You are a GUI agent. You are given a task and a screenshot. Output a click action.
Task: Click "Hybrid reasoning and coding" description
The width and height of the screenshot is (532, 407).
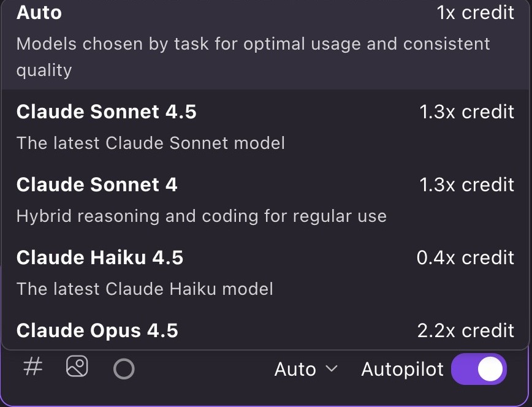(202, 216)
